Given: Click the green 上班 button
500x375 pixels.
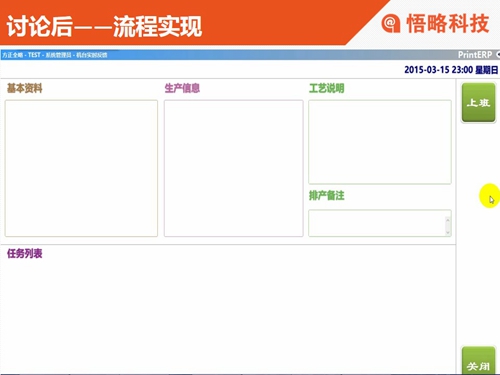Looking at the screenshot, I should point(478,102).
